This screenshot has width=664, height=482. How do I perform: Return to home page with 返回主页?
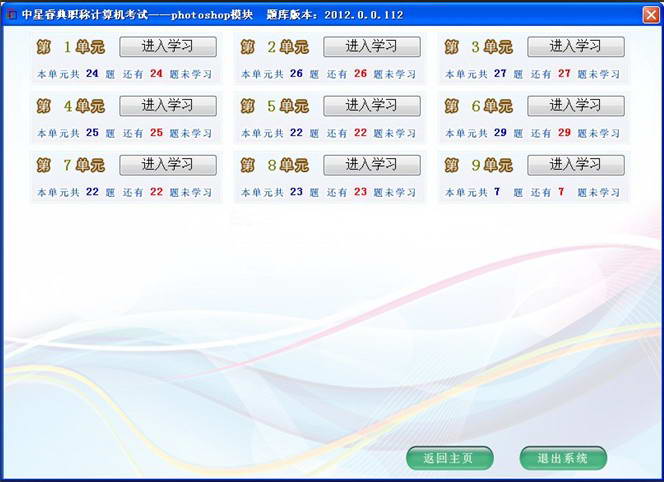click(449, 458)
